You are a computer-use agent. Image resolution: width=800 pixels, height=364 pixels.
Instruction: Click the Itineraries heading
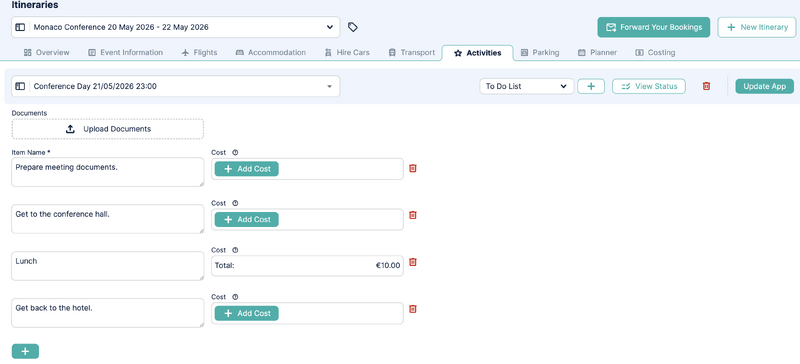coord(35,5)
